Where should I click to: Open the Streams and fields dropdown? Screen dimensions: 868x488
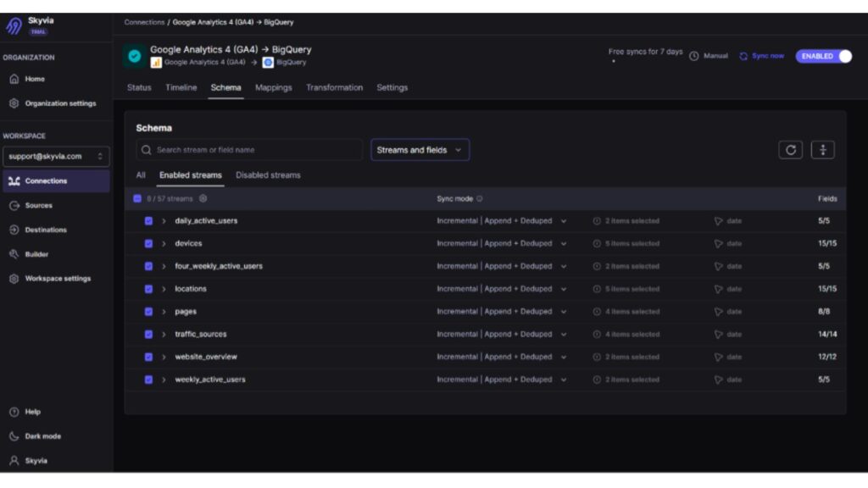pos(420,150)
